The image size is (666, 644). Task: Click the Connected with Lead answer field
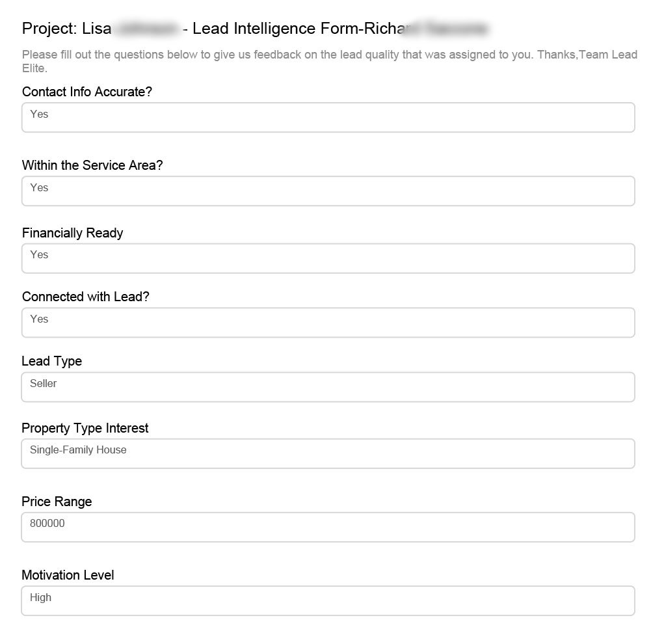pyautogui.click(x=328, y=323)
